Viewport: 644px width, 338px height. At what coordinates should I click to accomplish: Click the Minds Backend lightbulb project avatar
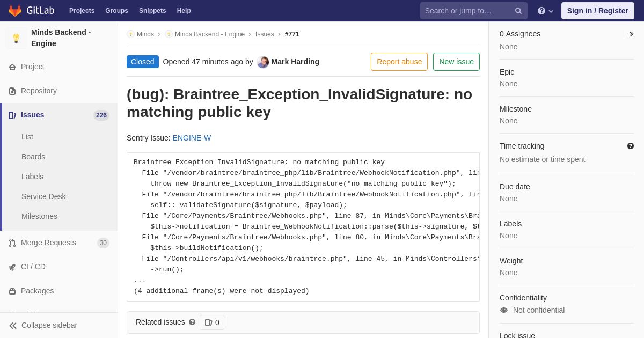(x=16, y=38)
